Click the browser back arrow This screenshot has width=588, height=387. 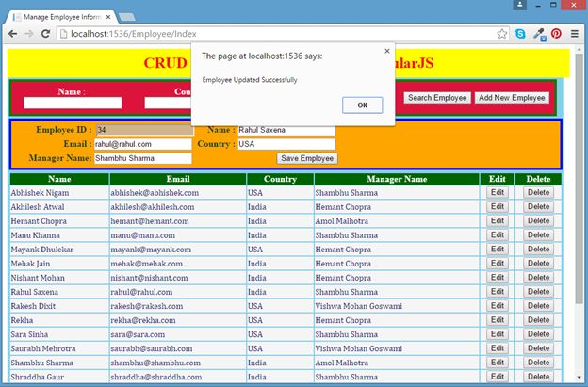13,34
